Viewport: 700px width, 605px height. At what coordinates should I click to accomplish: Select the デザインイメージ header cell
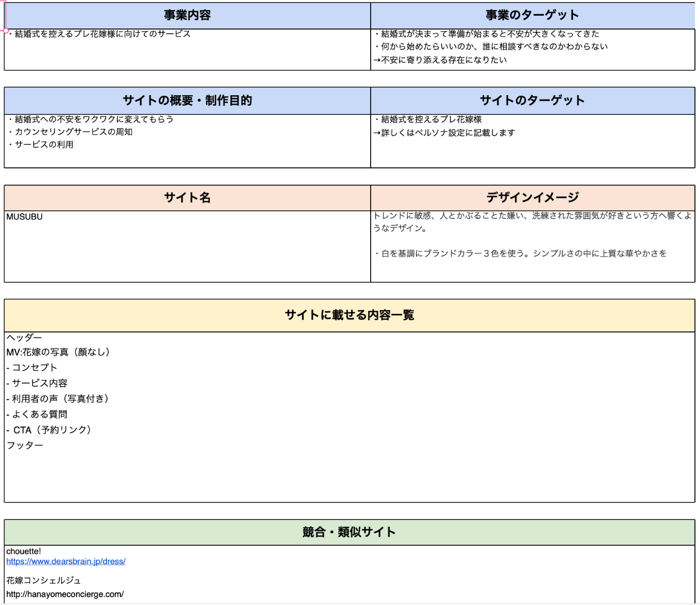point(532,198)
